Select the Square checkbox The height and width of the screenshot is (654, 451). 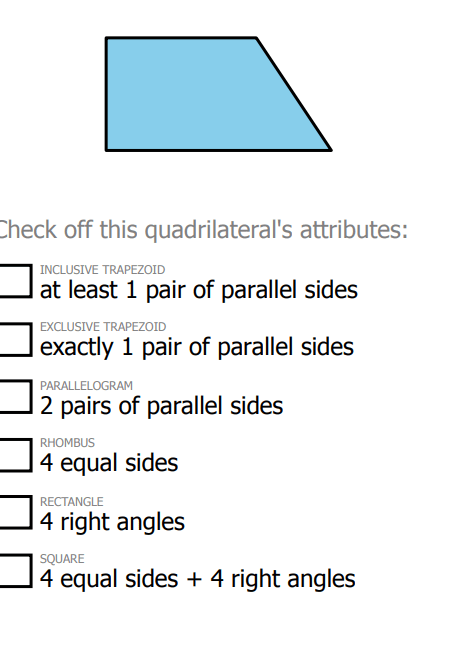point(15,571)
